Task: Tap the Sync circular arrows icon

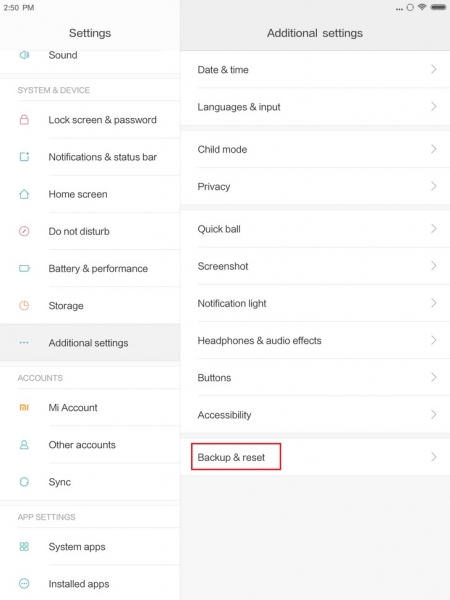Action: 24,482
